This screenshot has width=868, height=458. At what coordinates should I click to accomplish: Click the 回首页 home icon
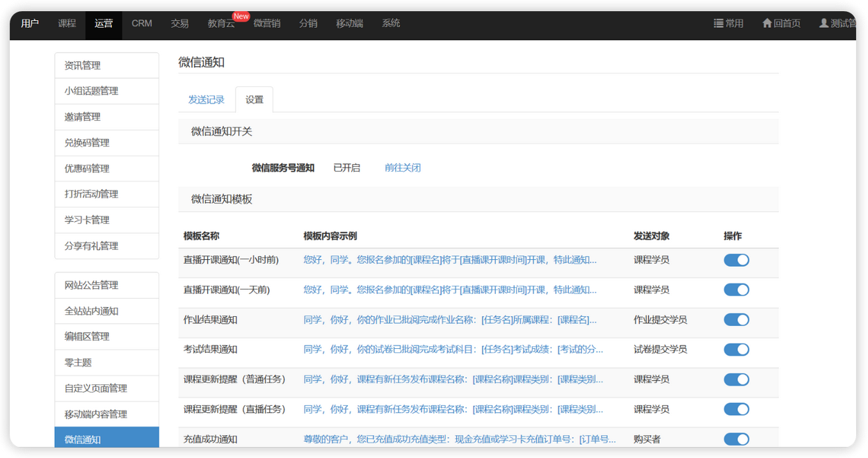point(767,24)
